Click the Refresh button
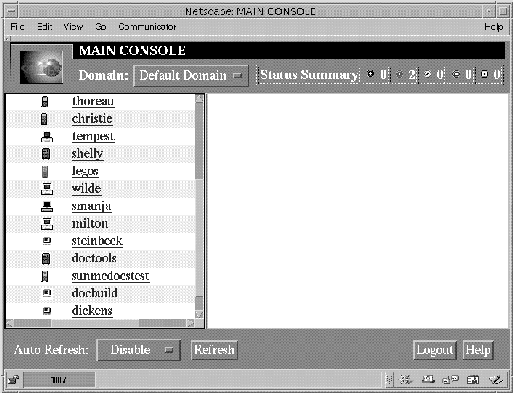Image resolution: width=513 pixels, height=393 pixels. coord(214,350)
